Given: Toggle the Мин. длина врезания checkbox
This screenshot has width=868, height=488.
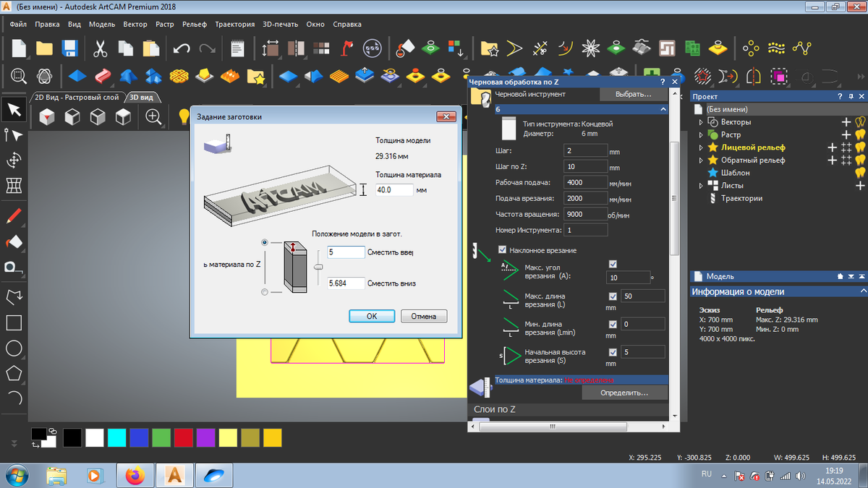Looking at the screenshot, I should point(613,325).
